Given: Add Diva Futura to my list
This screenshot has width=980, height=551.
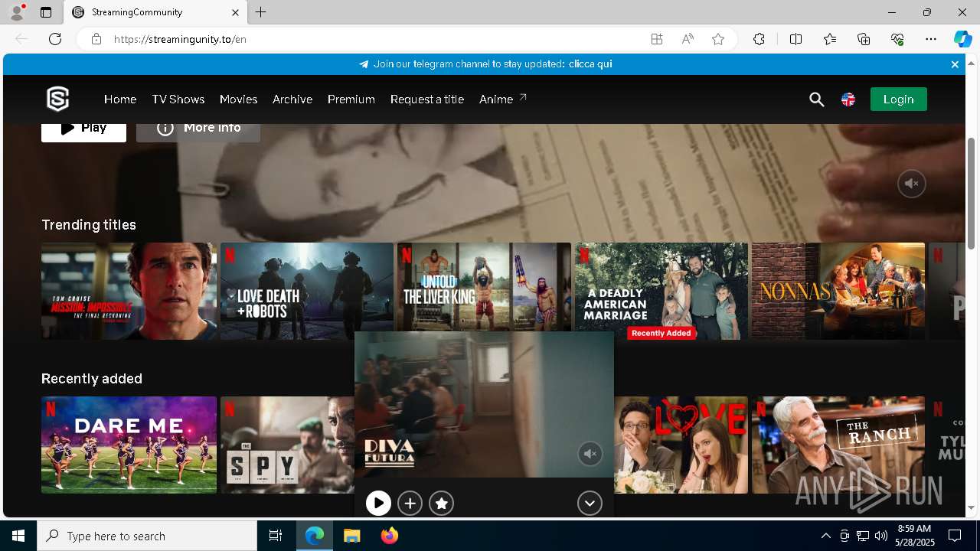Looking at the screenshot, I should [x=410, y=503].
